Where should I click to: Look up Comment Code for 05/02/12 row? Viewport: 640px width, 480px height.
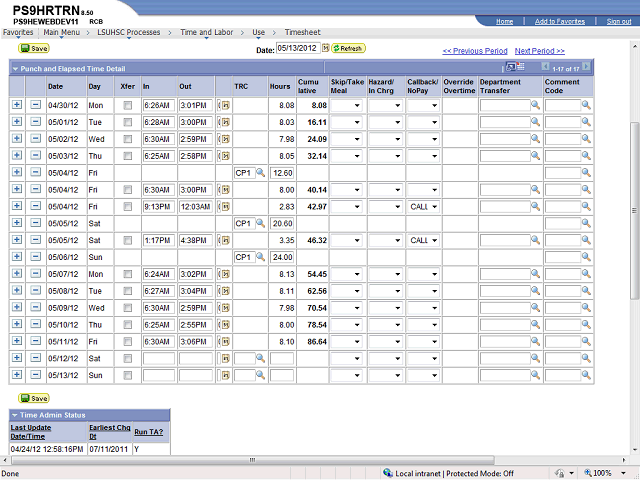(586, 138)
